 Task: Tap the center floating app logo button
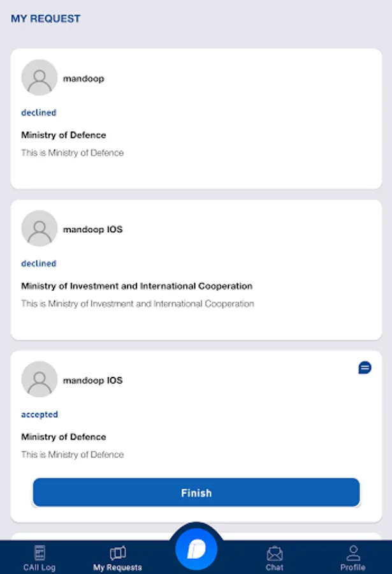(x=196, y=548)
